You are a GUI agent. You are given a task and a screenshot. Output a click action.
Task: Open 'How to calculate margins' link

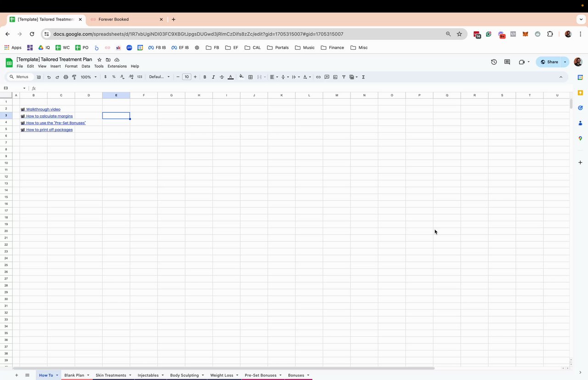(x=49, y=116)
